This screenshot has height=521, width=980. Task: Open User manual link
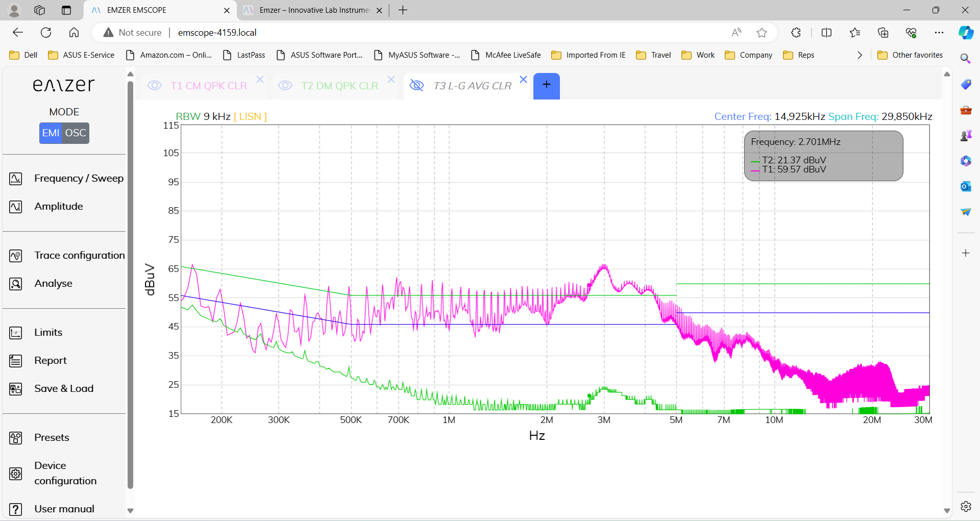point(64,509)
